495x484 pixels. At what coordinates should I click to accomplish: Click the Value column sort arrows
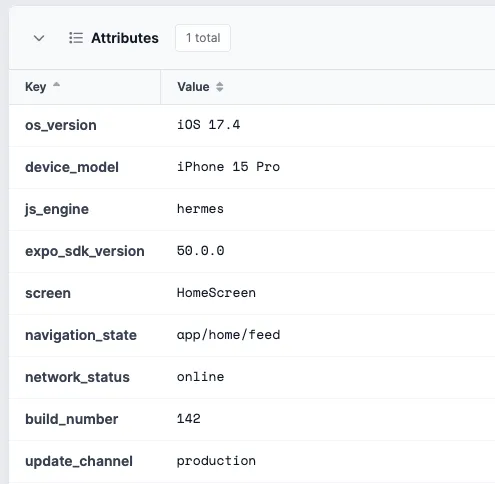point(219,87)
